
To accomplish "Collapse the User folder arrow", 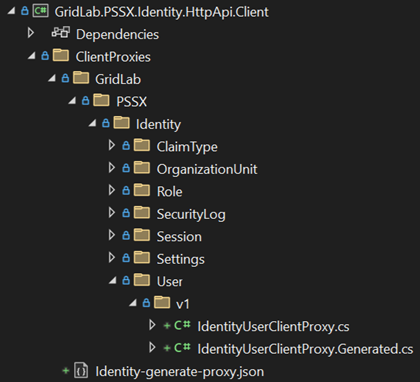I will [x=113, y=281].
